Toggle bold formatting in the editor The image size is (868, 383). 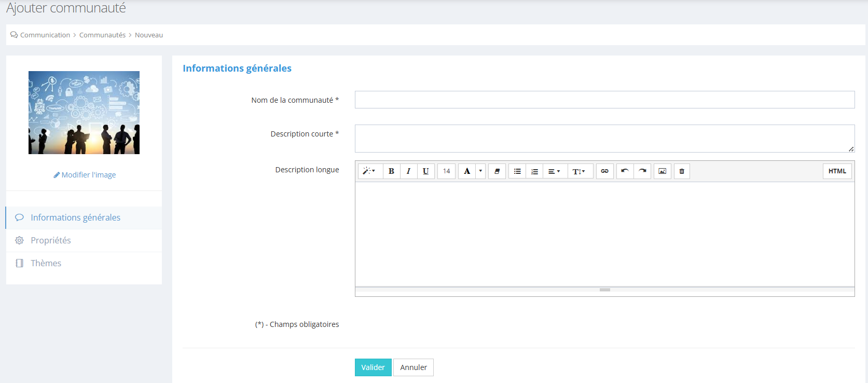(391, 171)
